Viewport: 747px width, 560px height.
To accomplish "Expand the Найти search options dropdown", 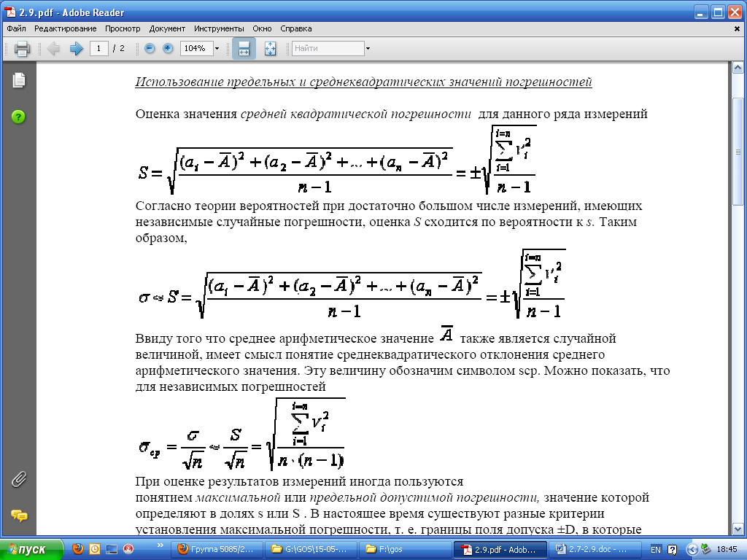I will coord(368,49).
